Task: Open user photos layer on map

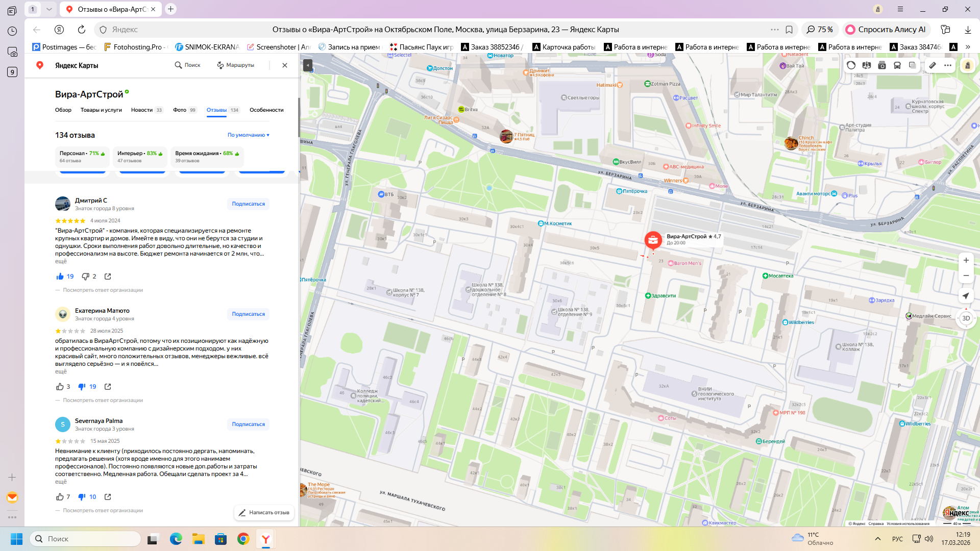Action: coord(881,65)
